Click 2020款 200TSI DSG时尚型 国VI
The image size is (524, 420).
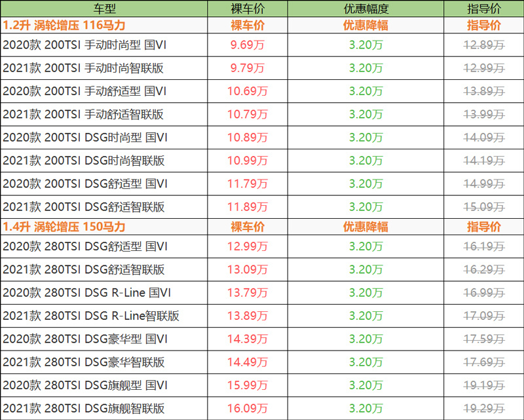coord(85,137)
